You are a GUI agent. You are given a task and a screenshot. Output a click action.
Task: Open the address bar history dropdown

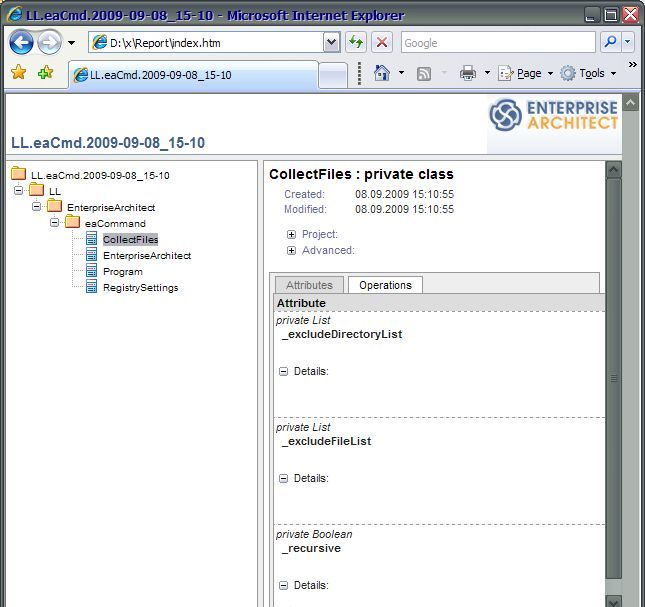click(x=331, y=42)
